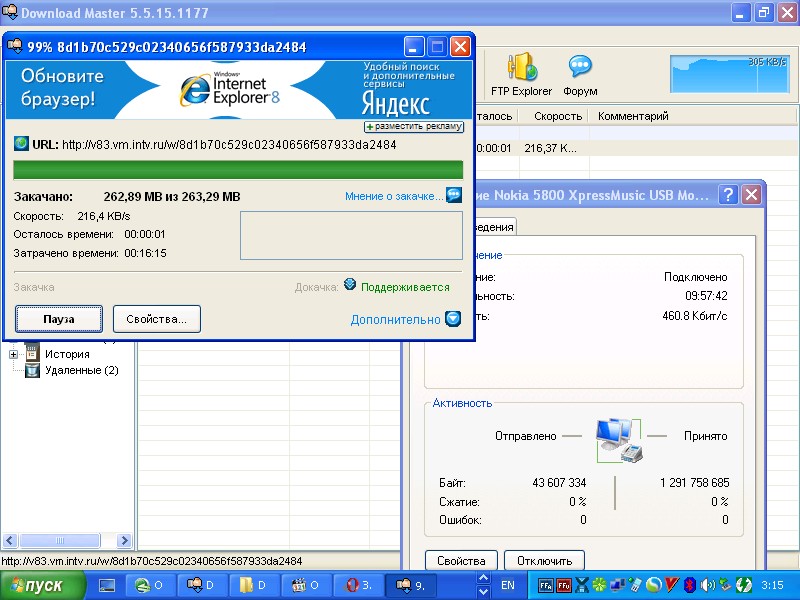This screenshot has width=800, height=600.
Task: Click the blue FFa tray icon
Action: pyautogui.click(x=545, y=585)
